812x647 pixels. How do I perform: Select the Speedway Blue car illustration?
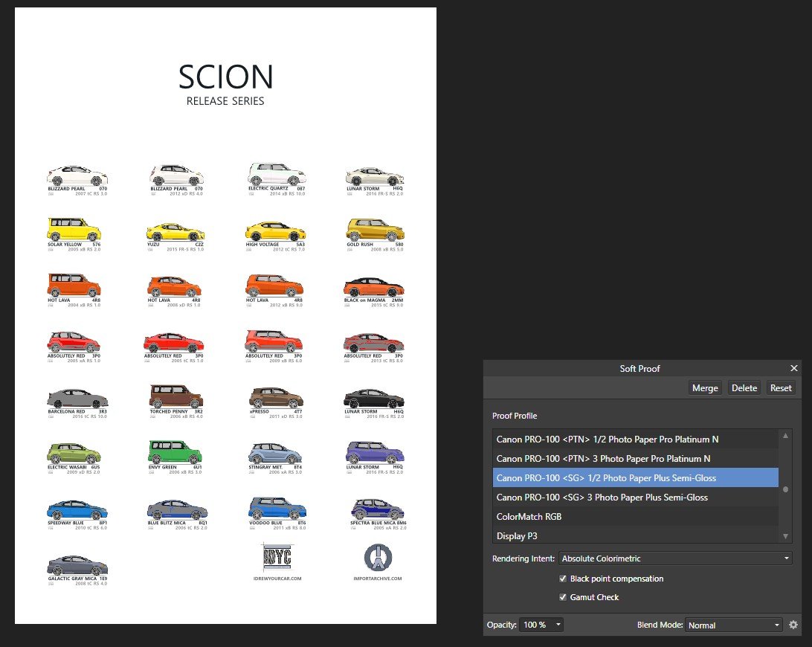pos(77,510)
